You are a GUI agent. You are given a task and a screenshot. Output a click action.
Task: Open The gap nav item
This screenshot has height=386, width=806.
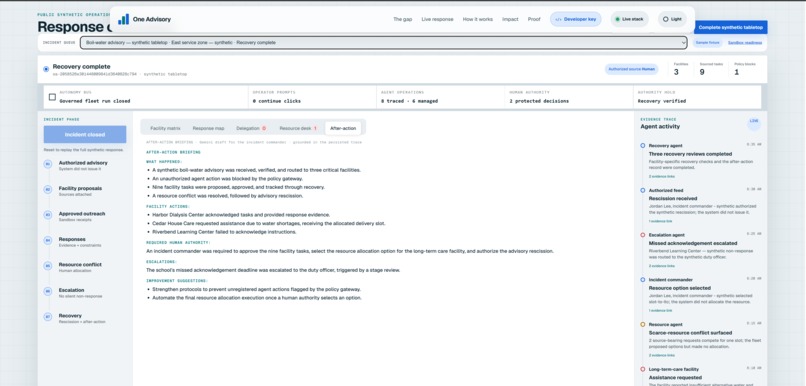(402, 19)
